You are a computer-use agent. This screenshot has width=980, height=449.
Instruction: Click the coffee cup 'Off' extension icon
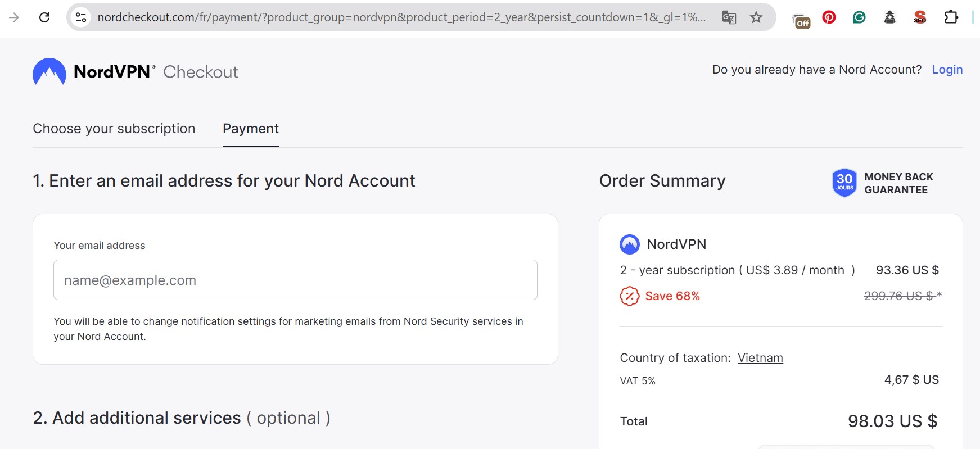pos(802,20)
